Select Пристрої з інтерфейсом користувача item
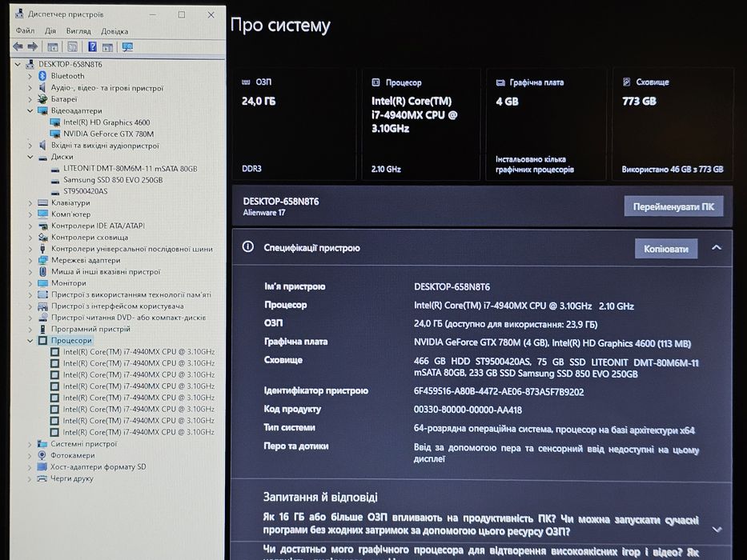 [117, 306]
